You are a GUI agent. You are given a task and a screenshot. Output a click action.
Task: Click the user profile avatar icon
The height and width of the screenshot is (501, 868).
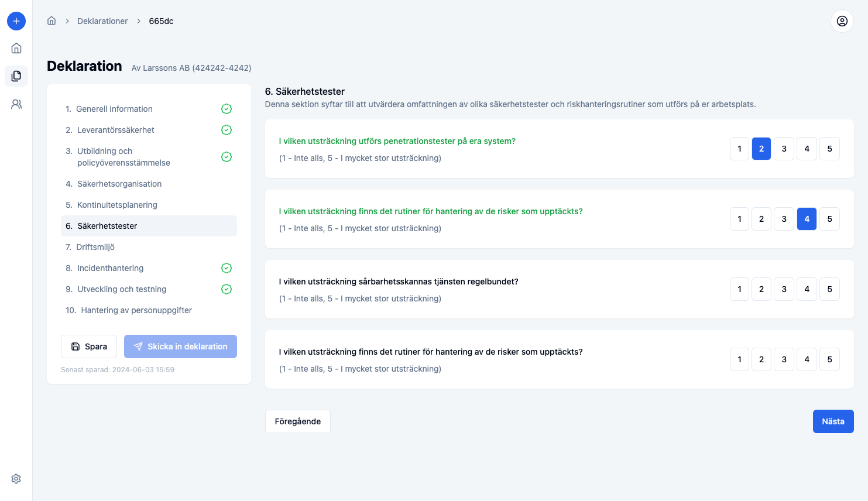tap(842, 21)
